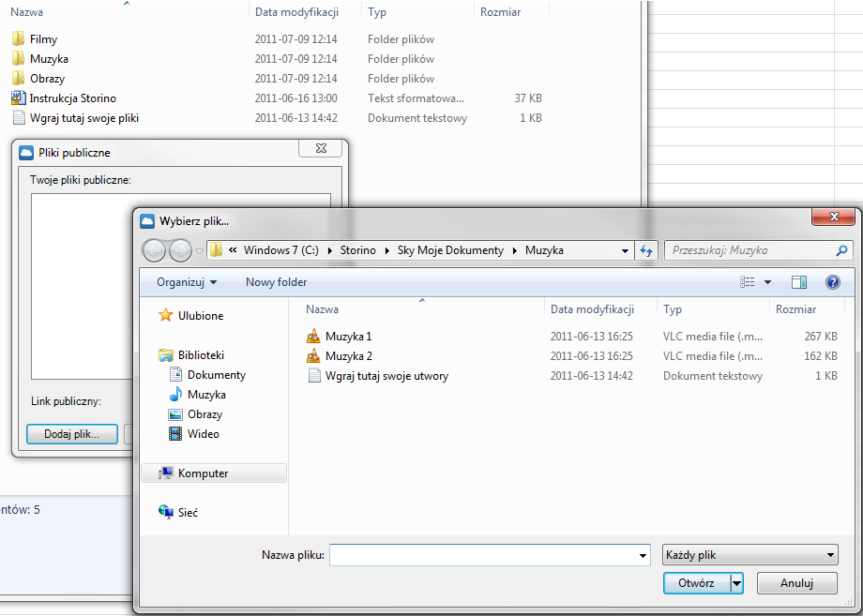Click the 'Wgraj tutaj swoje pliki' file icon
The width and height of the screenshot is (863, 616).
click(x=19, y=118)
